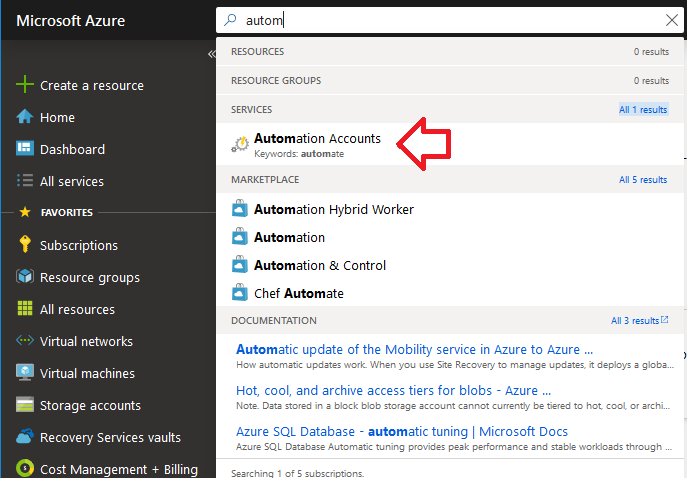
Task: Open Storage accounts in sidebar
Action: coord(91,406)
